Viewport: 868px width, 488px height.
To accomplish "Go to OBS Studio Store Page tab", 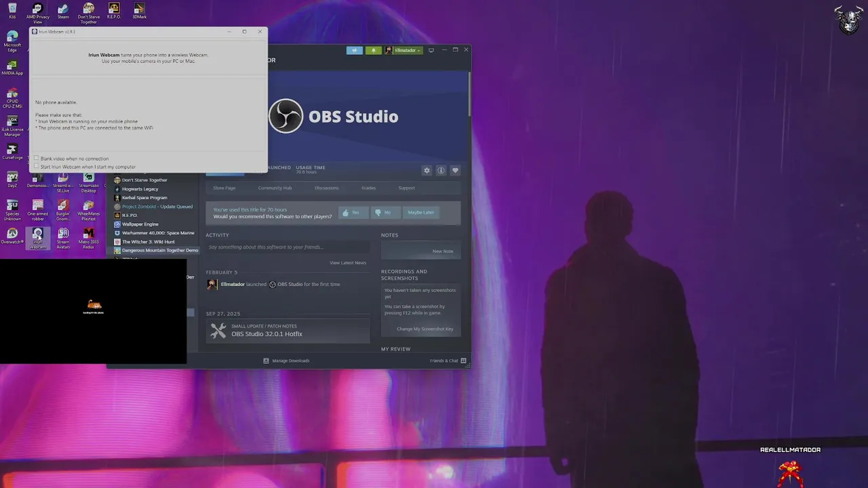I will coord(224,188).
